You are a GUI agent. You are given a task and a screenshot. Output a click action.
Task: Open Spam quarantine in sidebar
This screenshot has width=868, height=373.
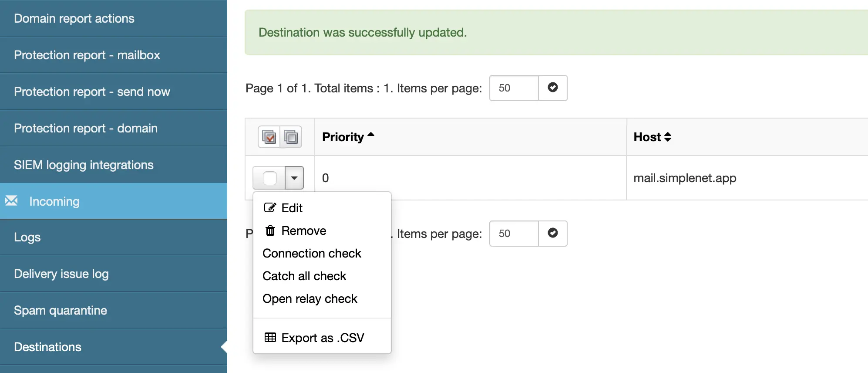61,310
